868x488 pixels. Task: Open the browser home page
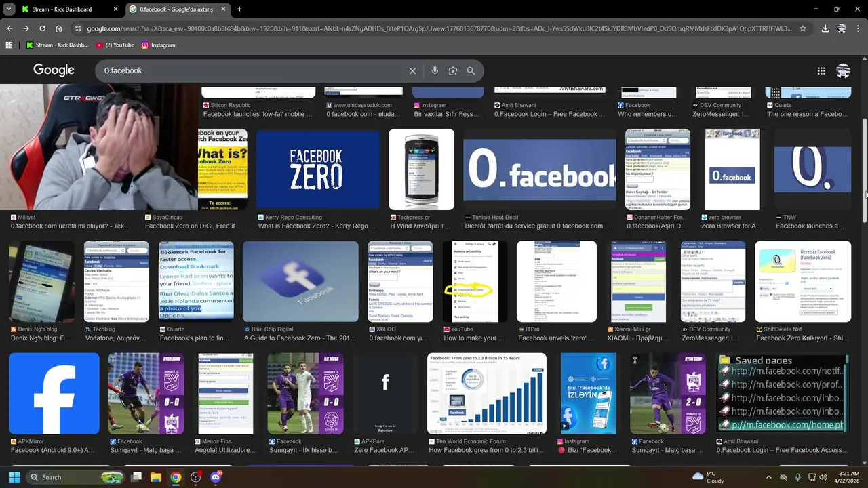pyautogui.click(x=59, y=28)
